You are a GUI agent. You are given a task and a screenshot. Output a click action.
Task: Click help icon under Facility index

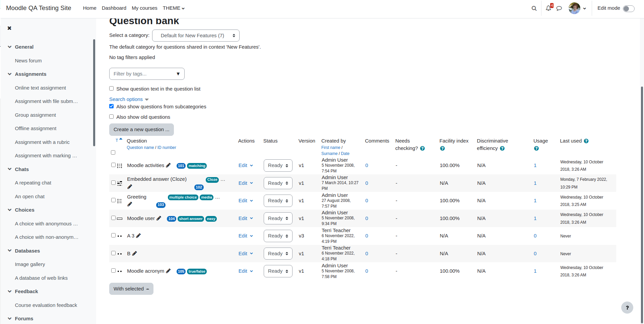pos(442,149)
